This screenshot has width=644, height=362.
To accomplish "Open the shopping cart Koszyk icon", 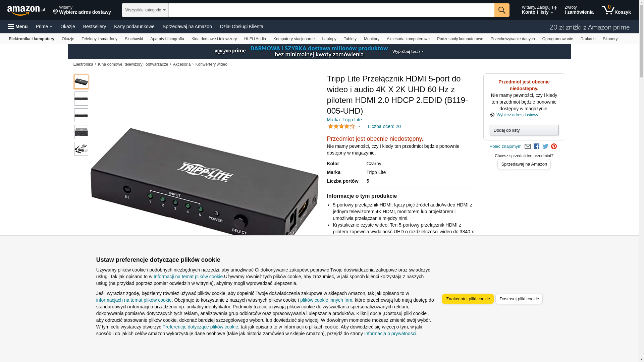I will 616,10.
